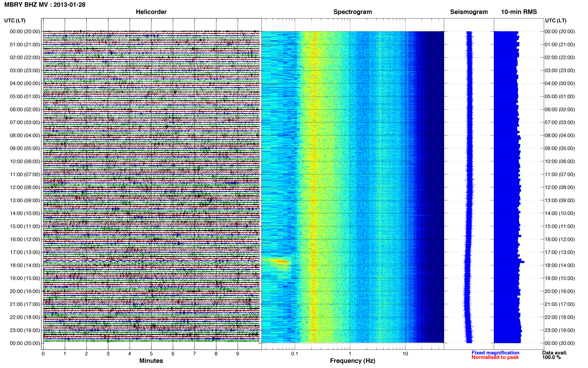This screenshot has width=588, height=368.
Task: Click the left 18:00 (14:00) time label
Action: 25,265
